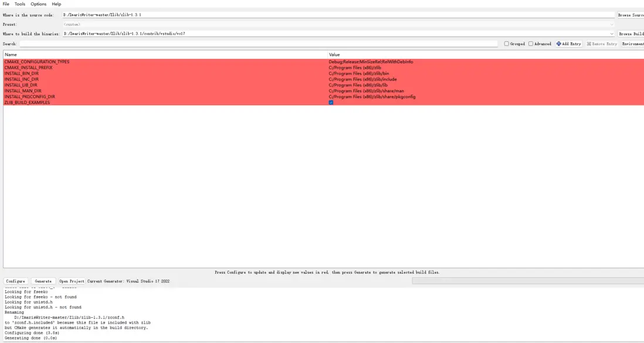Uncheck the ZLIB_BUILD_EXAMPLES checkbox
The width and height of the screenshot is (644, 343).
(331, 102)
